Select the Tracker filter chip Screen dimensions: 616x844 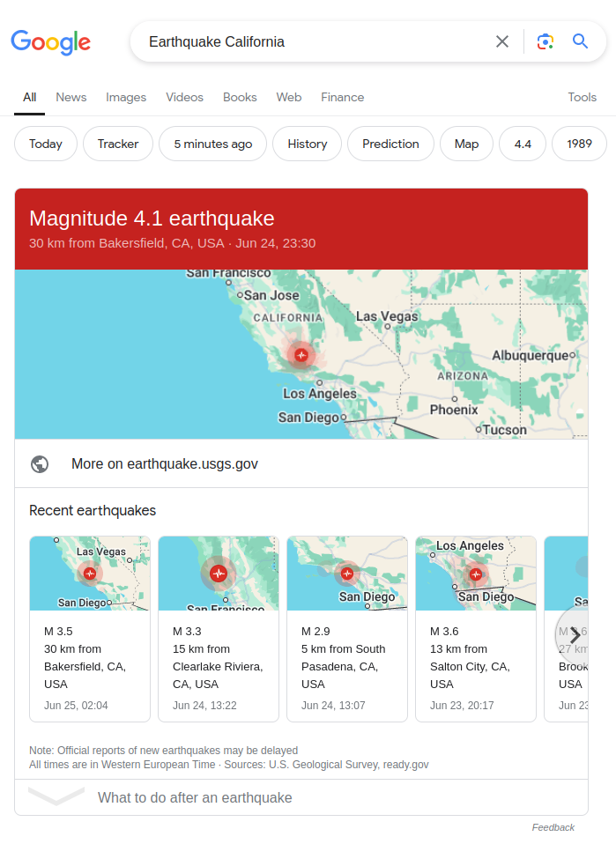tap(118, 144)
